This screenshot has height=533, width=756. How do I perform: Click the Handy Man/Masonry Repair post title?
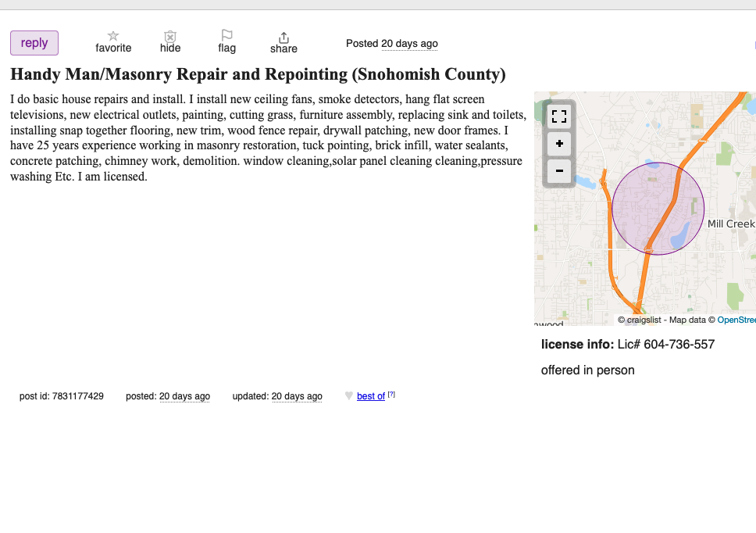coord(258,75)
